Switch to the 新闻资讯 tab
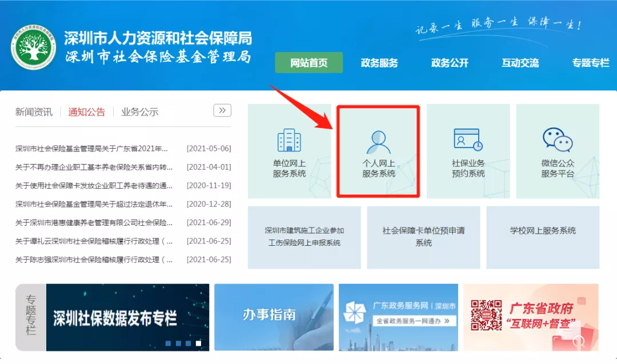 pyautogui.click(x=33, y=113)
